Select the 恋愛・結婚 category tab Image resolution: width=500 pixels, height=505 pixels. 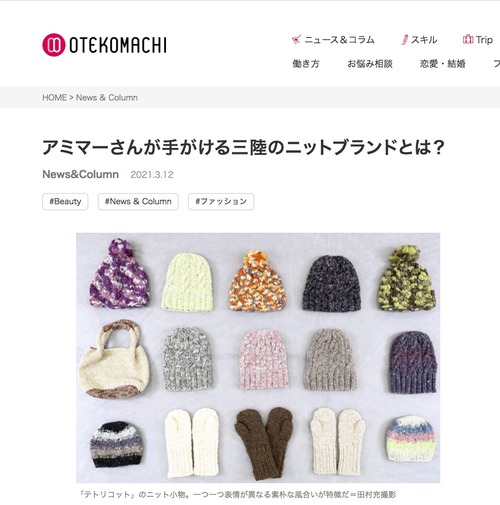pos(442,64)
